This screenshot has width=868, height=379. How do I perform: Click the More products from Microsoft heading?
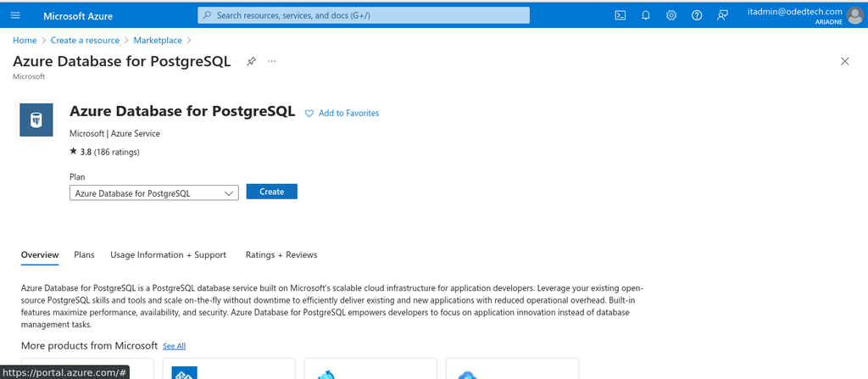click(x=89, y=346)
